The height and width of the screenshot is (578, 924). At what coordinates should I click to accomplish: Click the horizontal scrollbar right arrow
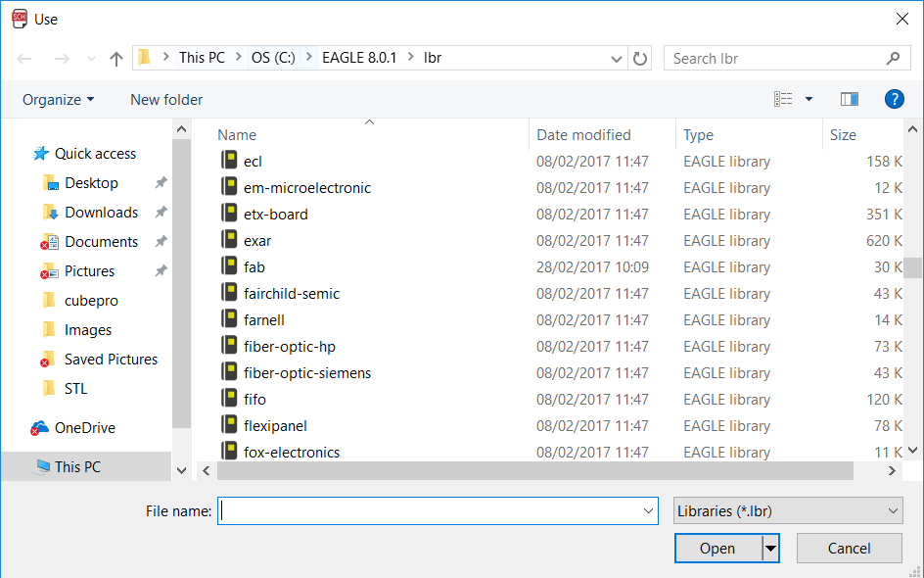(892, 470)
